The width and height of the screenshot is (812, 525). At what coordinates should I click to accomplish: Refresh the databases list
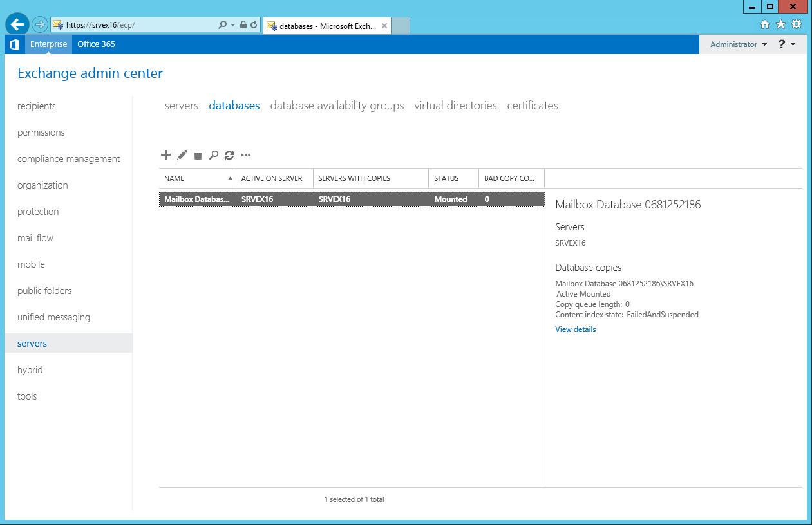tap(229, 155)
